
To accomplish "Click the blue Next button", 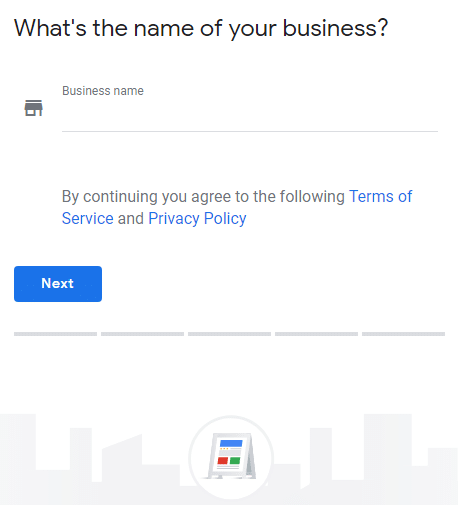I will [x=58, y=284].
